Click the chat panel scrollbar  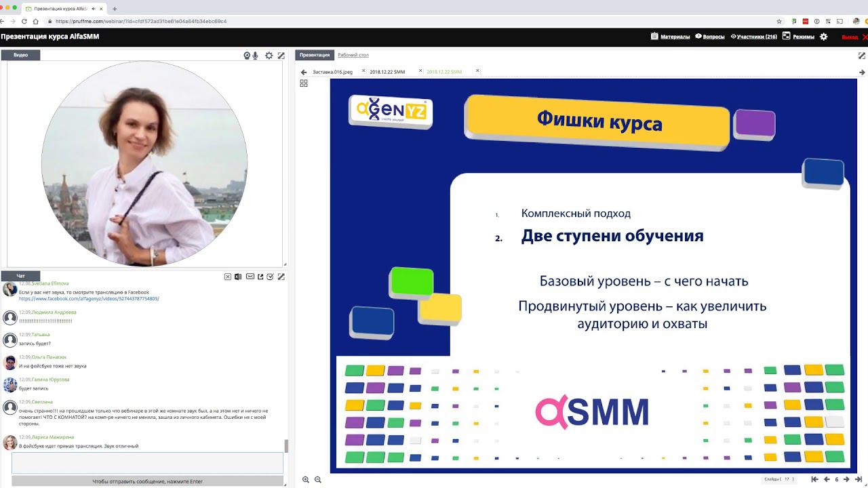(285, 446)
